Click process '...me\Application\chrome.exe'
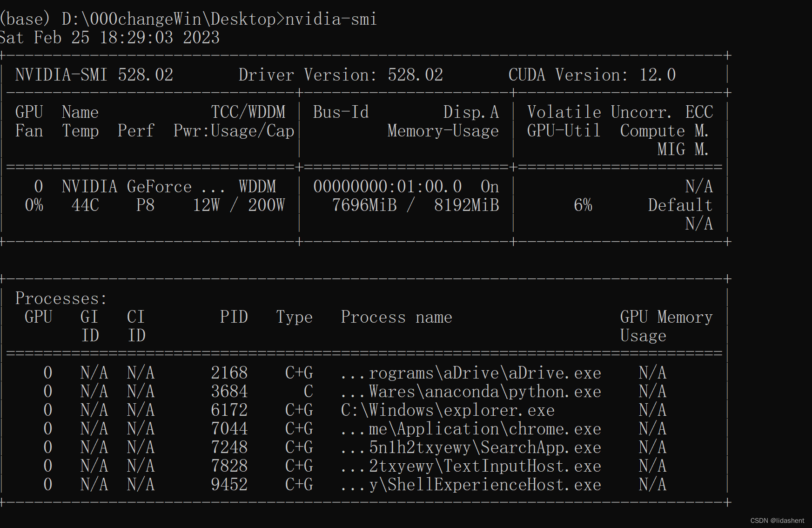 tap(471, 429)
